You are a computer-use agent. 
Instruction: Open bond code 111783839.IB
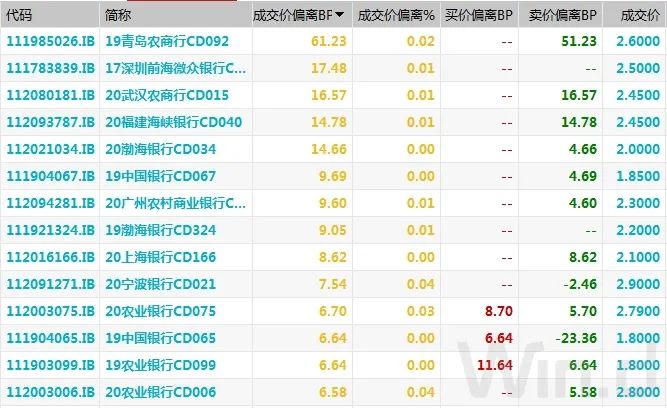pos(50,68)
